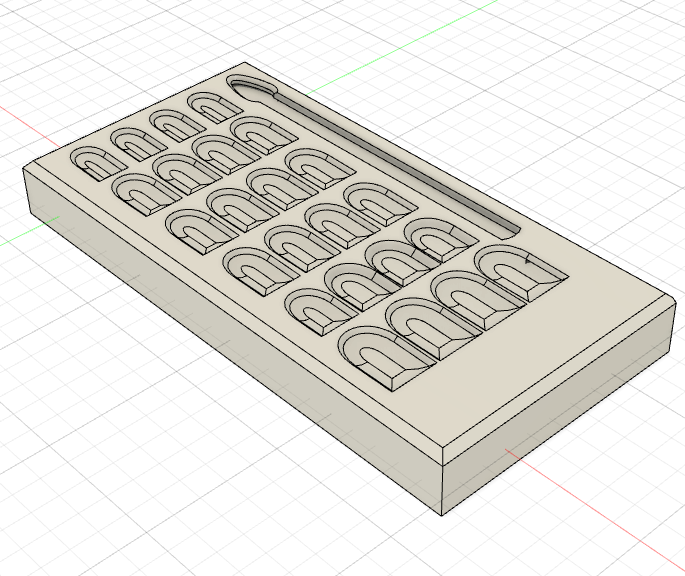Select the tray's long front-left side face
685x576 pixels.
(x=232, y=341)
